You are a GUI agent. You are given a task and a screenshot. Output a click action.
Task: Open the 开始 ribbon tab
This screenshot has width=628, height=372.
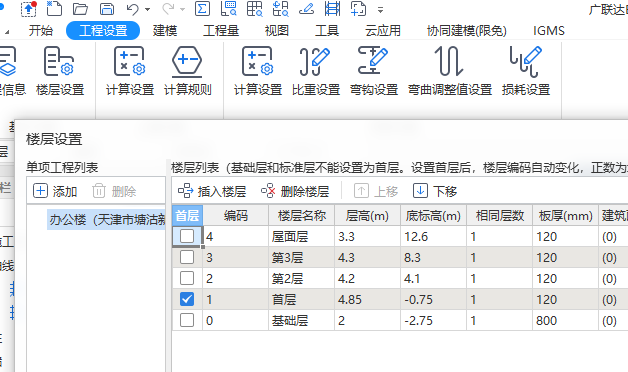(41, 30)
